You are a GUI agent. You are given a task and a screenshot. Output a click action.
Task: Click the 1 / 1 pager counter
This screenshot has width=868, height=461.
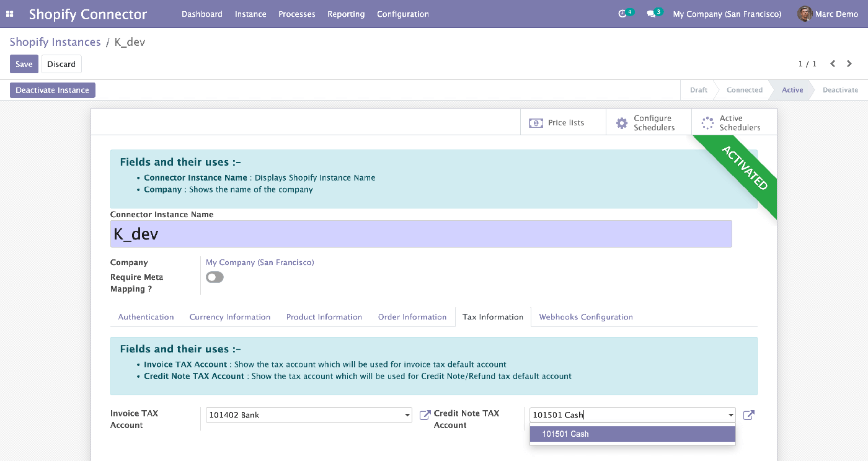click(x=807, y=64)
